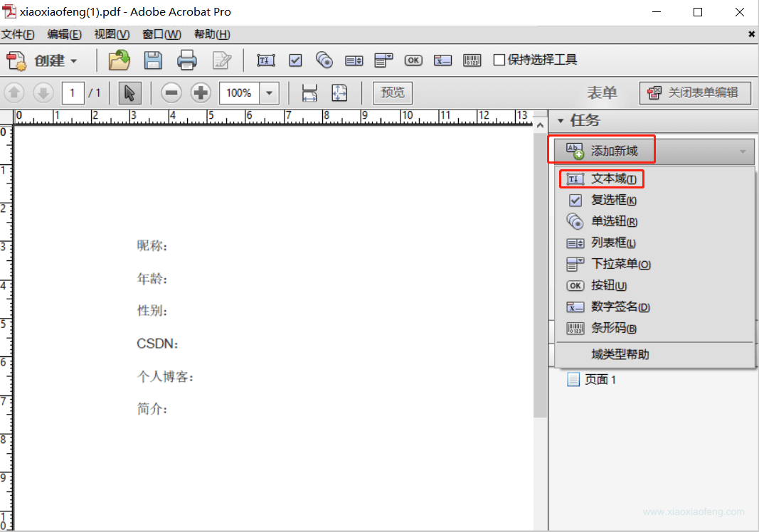Enable the 保持选择工具 checkbox
759x532 pixels.
pyautogui.click(x=499, y=60)
